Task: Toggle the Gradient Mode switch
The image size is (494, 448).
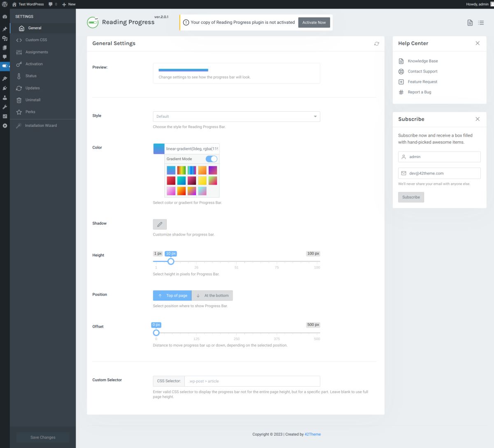Action: click(212, 159)
